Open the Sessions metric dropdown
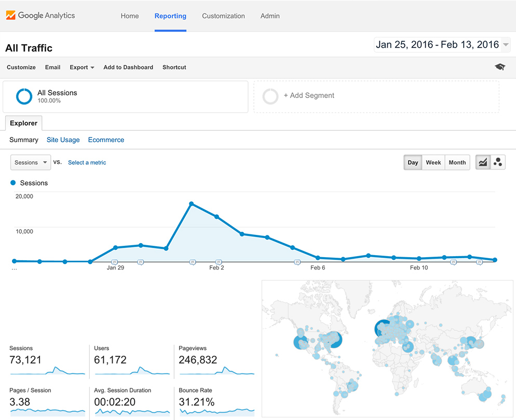 pyautogui.click(x=30, y=162)
